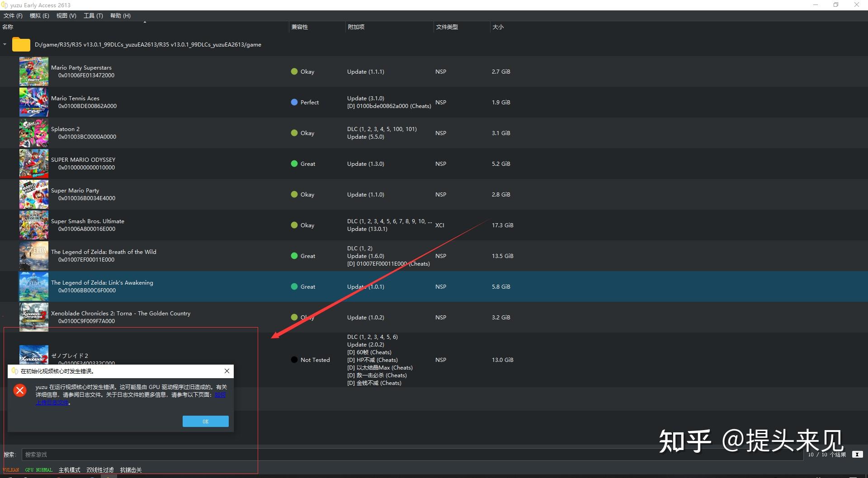Click the black Not Tested compatibility dot
The height and width of the screenshot is (478, 868).
294,360
